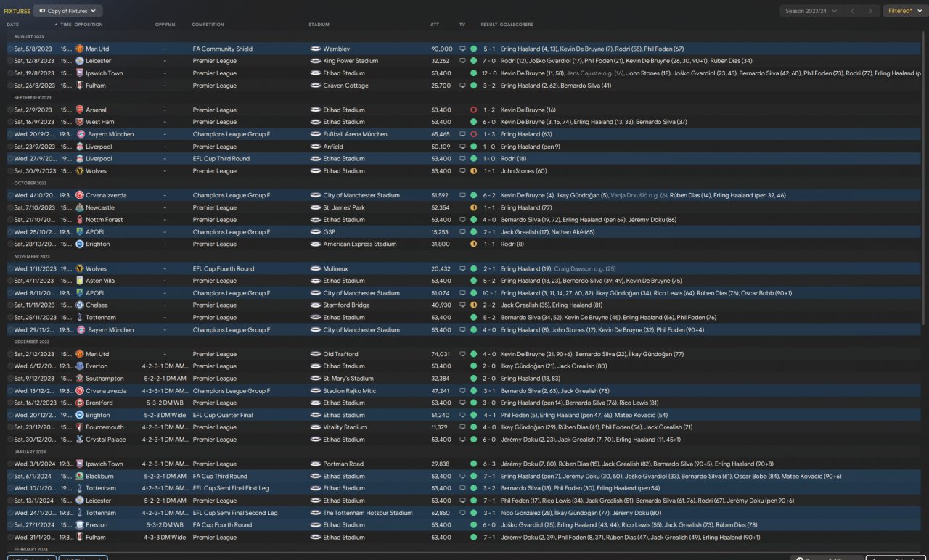Click the Aston Villa club badge

click(80, 281)
